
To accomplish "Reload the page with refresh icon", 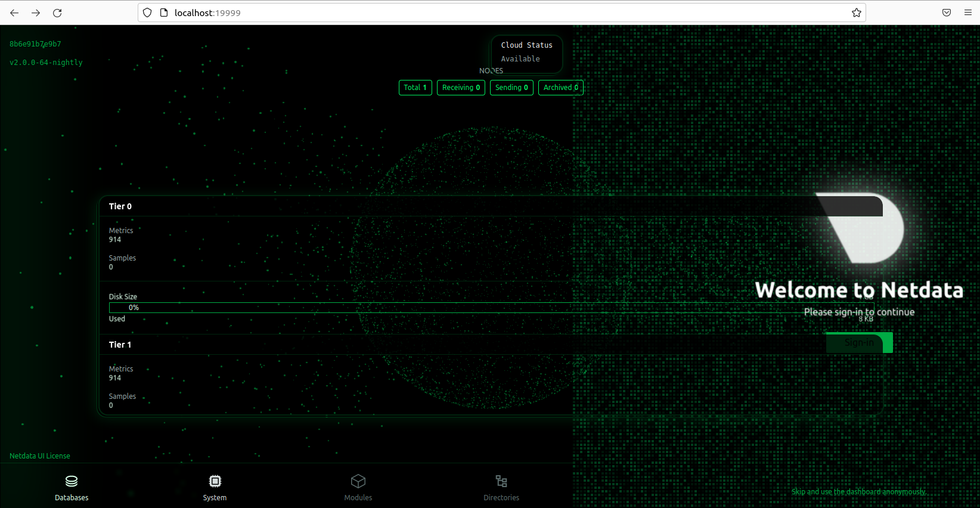I will point(57,13).
